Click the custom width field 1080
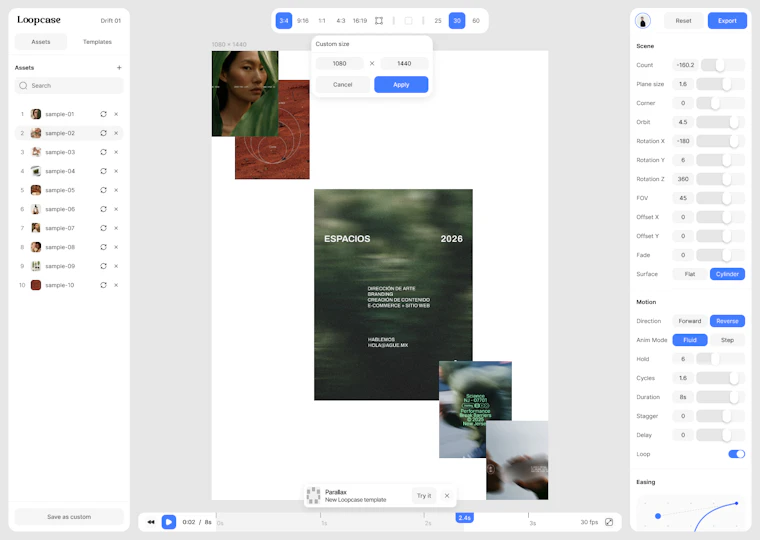This screenshot has width=760, height=540. 339,64
